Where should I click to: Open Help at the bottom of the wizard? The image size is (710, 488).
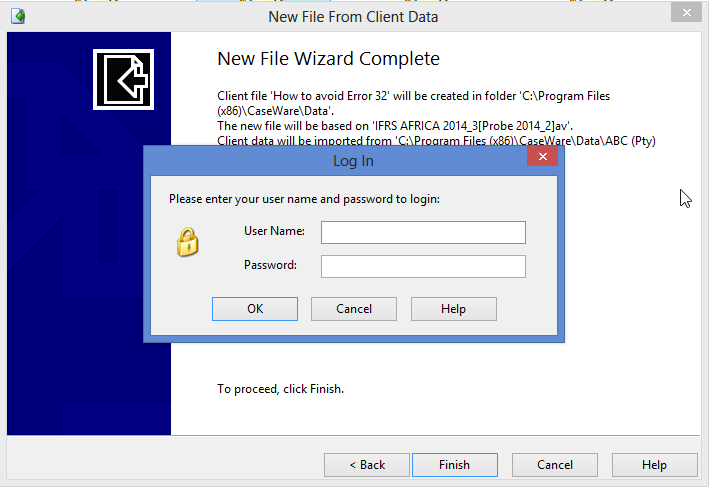[x=654, y=465]
